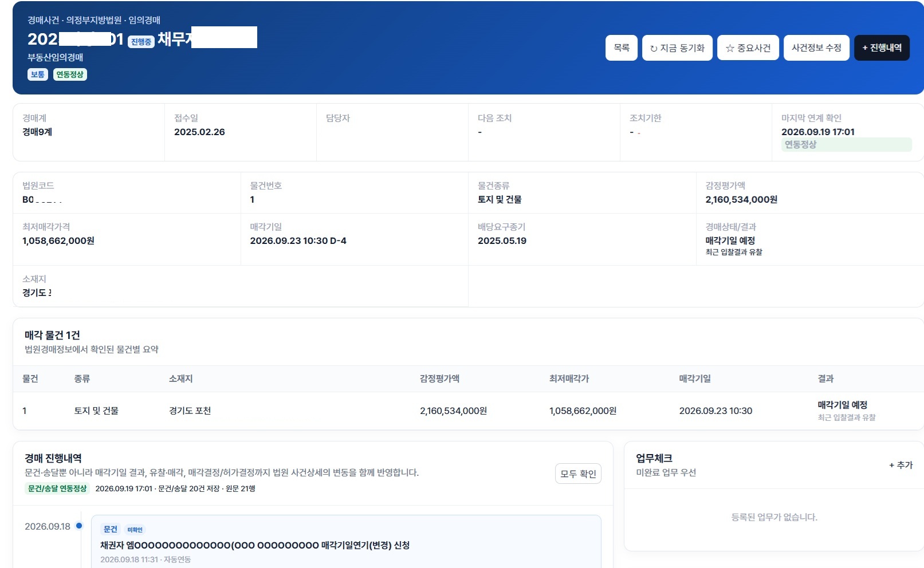Select the 접수일 date 2025.02.26

click(x=199, y=132)
